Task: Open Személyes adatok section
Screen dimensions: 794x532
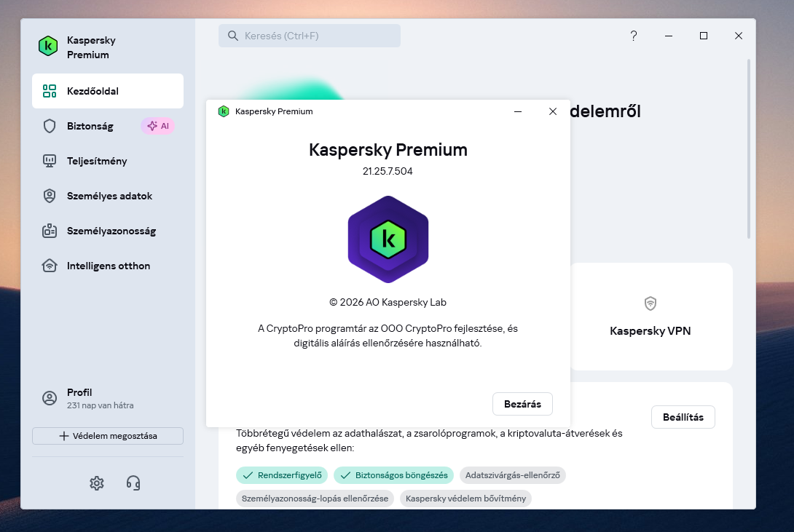Action: 108,196
